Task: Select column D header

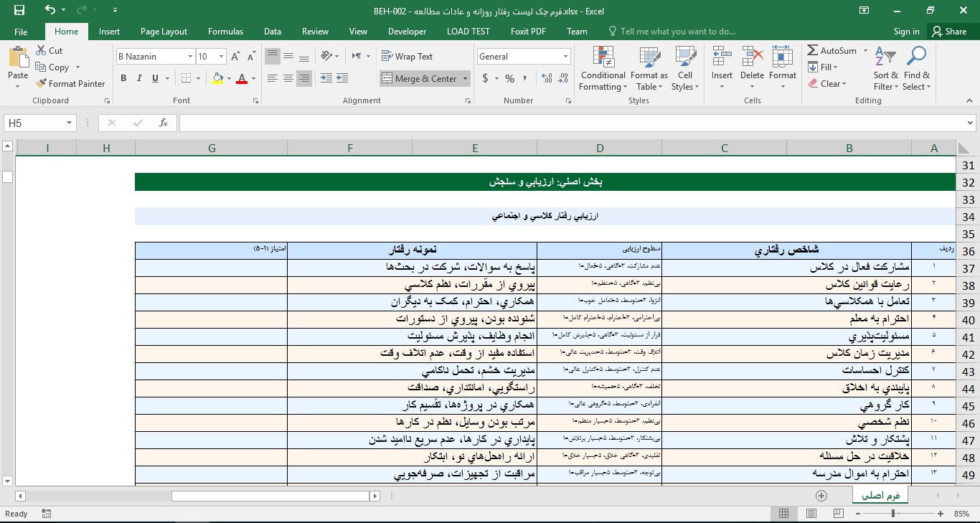Action: click(x=600, y=148)
